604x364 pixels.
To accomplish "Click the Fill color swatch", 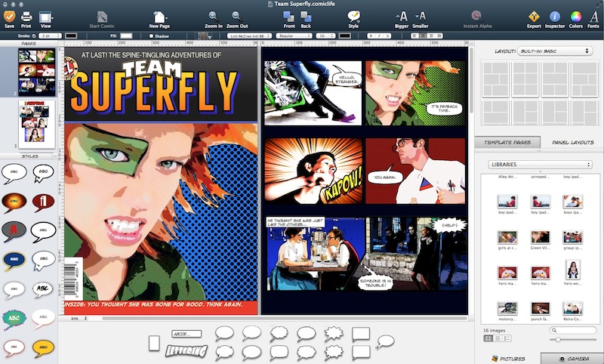I will tap(126, 35).
